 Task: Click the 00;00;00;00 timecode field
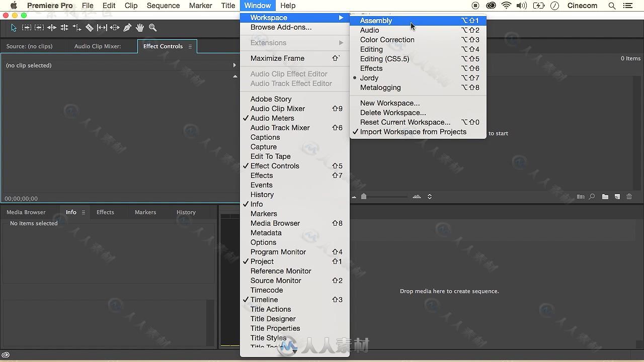(21, 199)
